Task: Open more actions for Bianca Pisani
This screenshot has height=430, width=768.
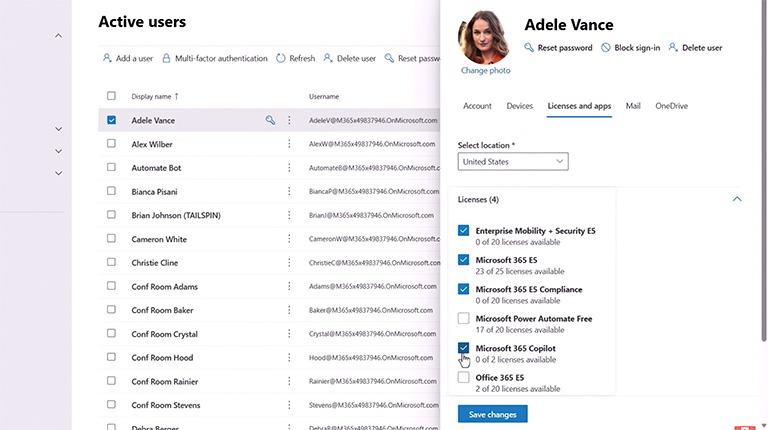Action: coord(289,191)
